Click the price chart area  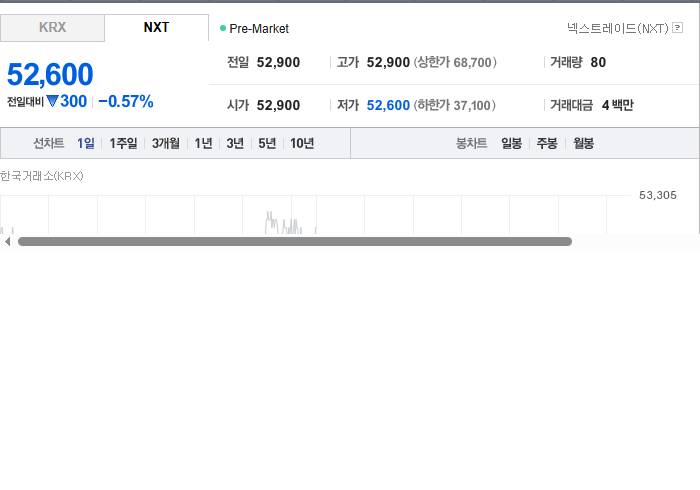[x=315, y=215]
